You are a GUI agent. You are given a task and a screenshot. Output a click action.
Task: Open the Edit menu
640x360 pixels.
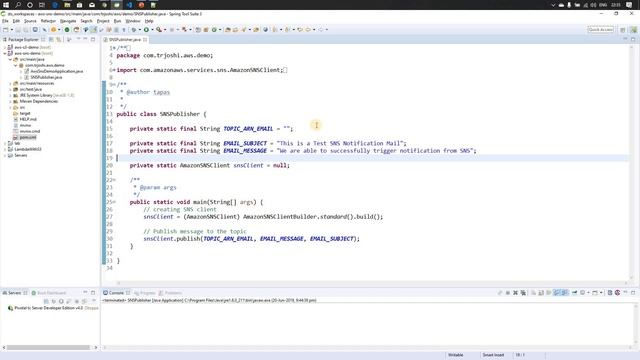16,21
